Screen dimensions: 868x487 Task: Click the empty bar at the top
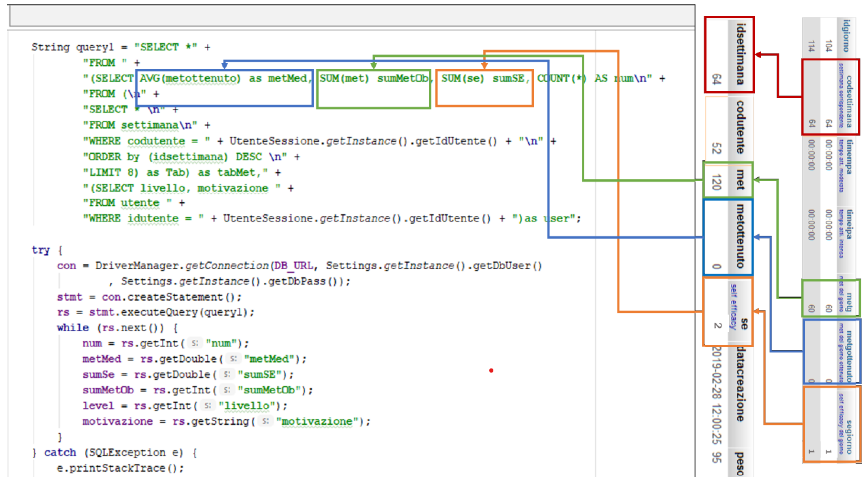pos(352,16)
